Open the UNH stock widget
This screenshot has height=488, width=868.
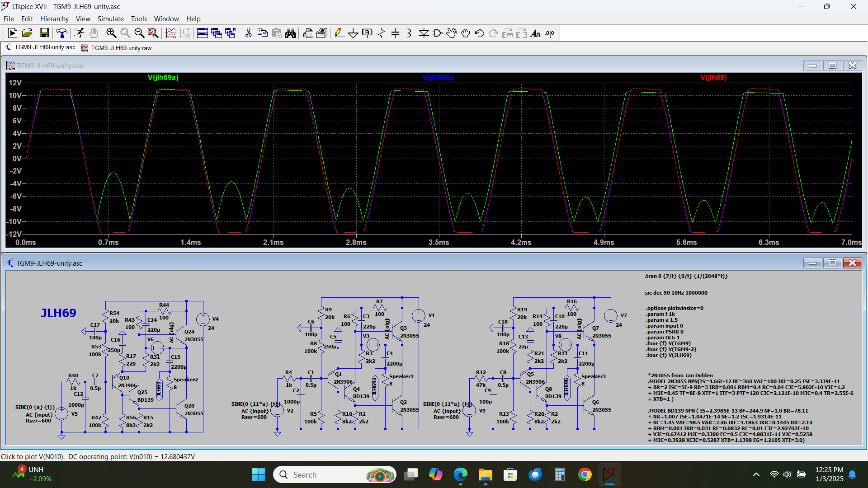[x=32, y=474]
